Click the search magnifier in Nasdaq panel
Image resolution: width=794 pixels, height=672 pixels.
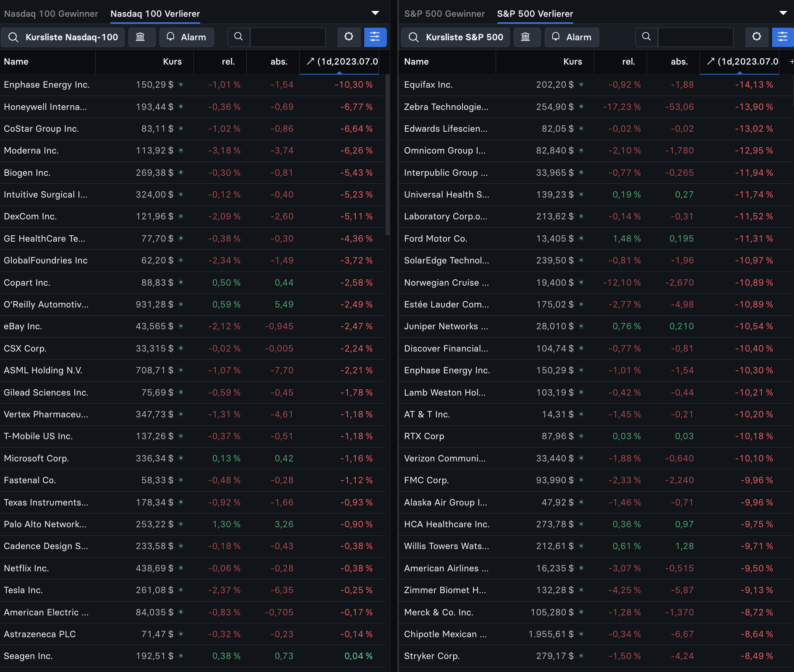click(x=238, y=37)
